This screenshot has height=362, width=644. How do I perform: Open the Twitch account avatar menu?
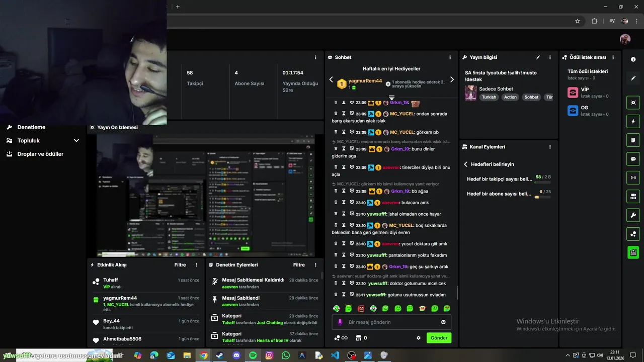point(625,39)
